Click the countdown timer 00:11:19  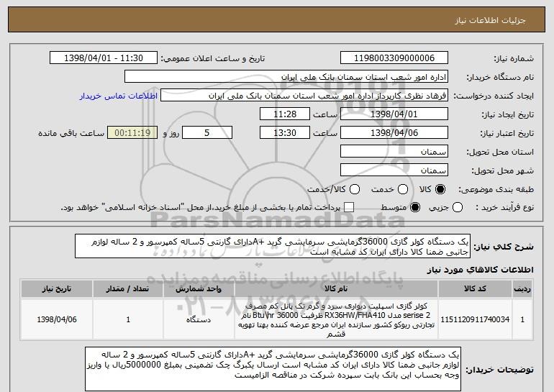click(132, 133)
